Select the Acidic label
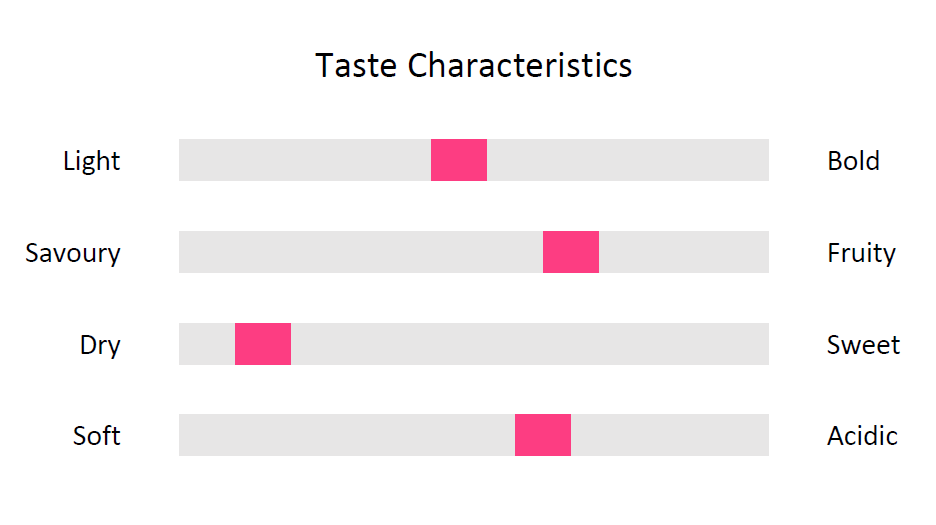This screenshot has width=936, height=525. click(x=862, y=435)
